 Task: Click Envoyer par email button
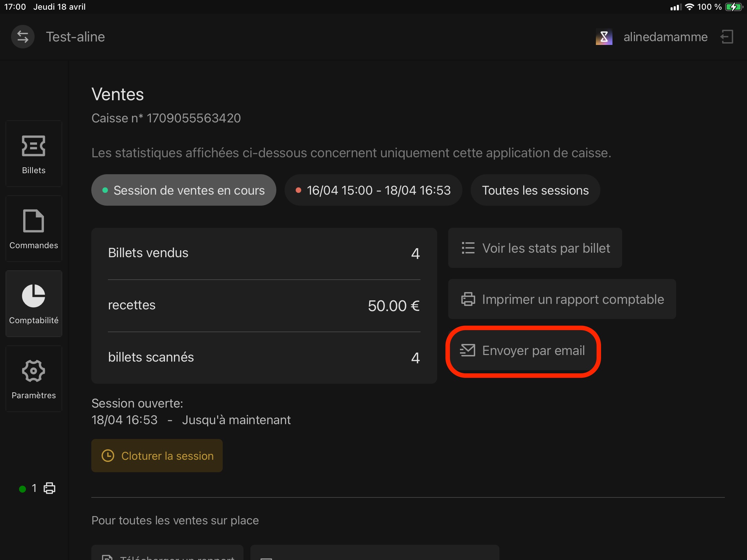click(x=523, y=350)
